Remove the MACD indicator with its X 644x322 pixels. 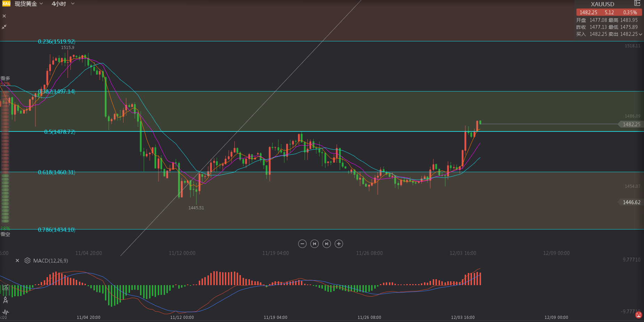point(17,260)
